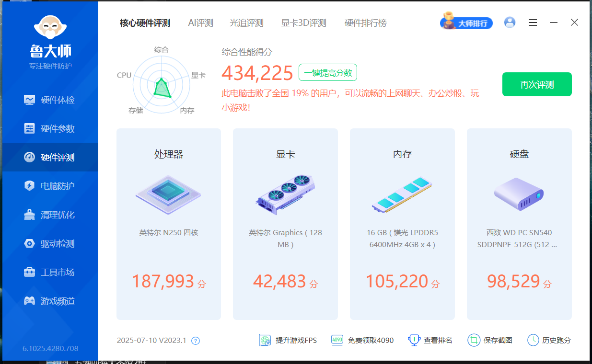Open 工具市场 toolbox section
The width and height of the screenshot is (592, 364).
pos(50,272)
